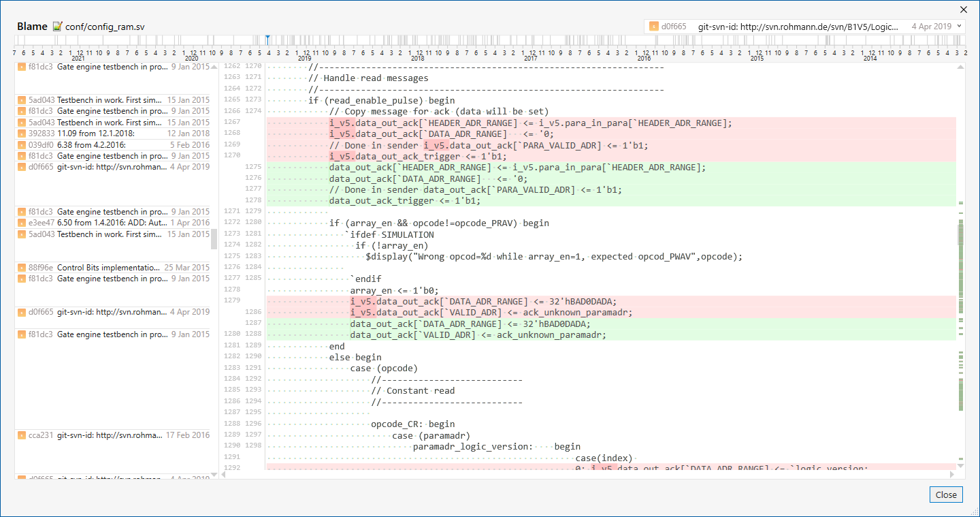Click the e3ee47 commit icon

click(x=22, y=222)
